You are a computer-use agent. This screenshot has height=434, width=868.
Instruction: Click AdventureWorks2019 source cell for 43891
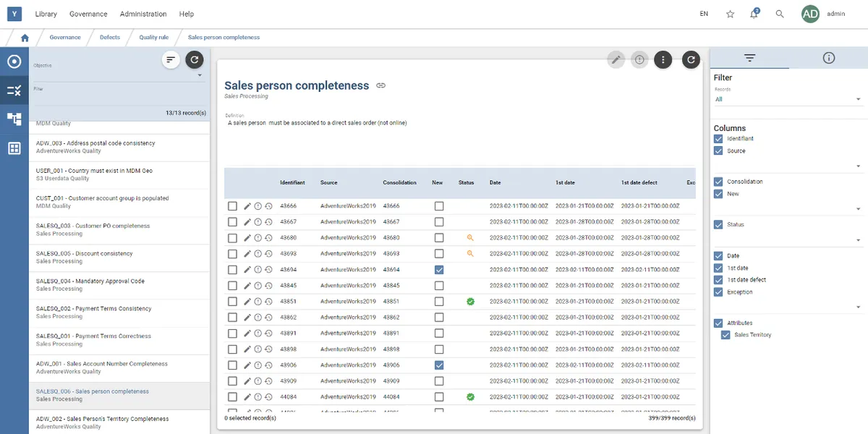coord(348,333)
